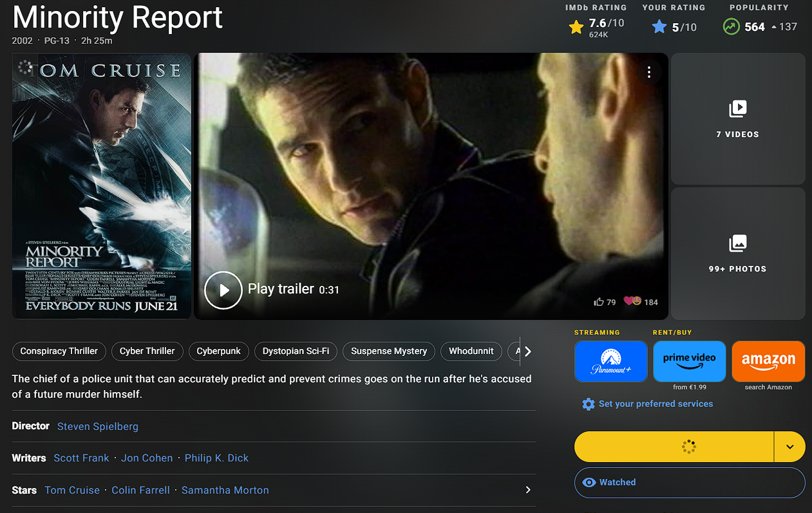Show more genre chips with right arrow
The height and width of the screenshot is (513, 812).
tap(528, 351)
